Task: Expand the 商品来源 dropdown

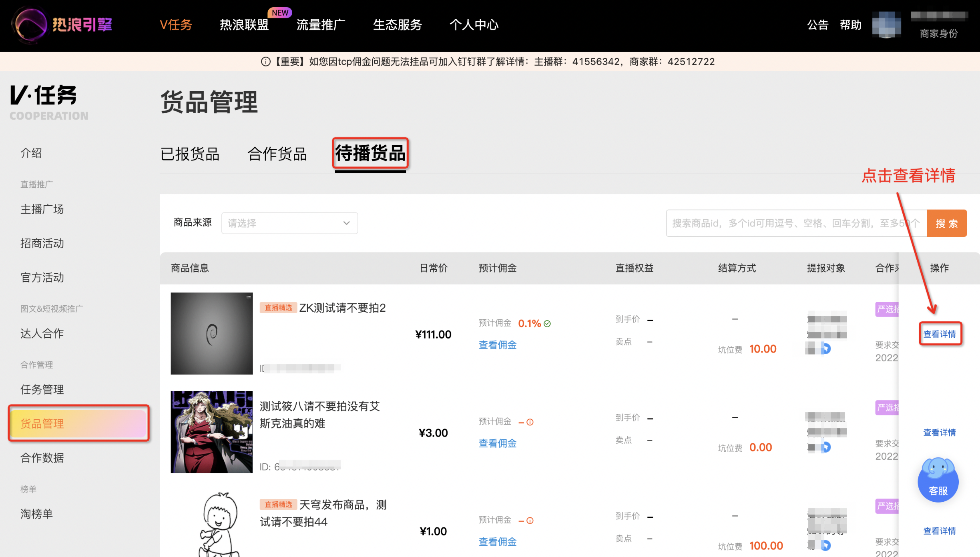Action: click(x=289, y=223)
